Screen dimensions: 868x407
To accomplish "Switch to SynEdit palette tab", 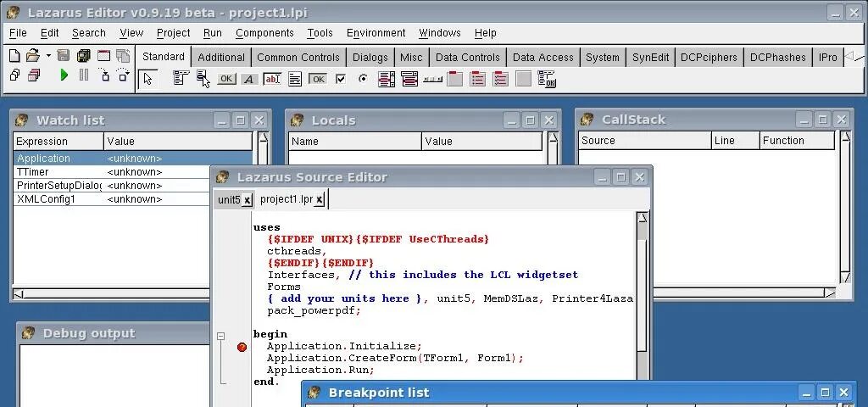I will coord(650,57).
